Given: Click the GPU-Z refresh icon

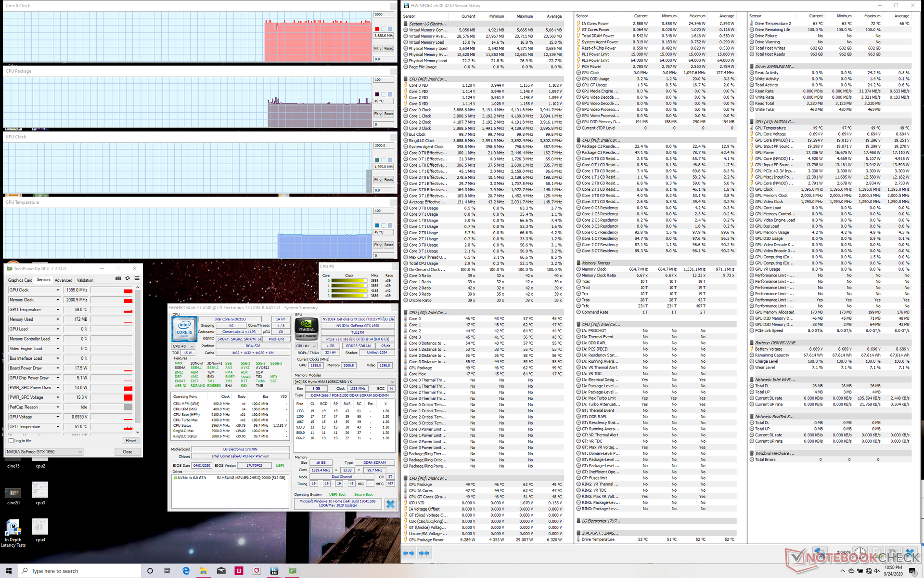Looking at the screenshot, I should [128, 278].
